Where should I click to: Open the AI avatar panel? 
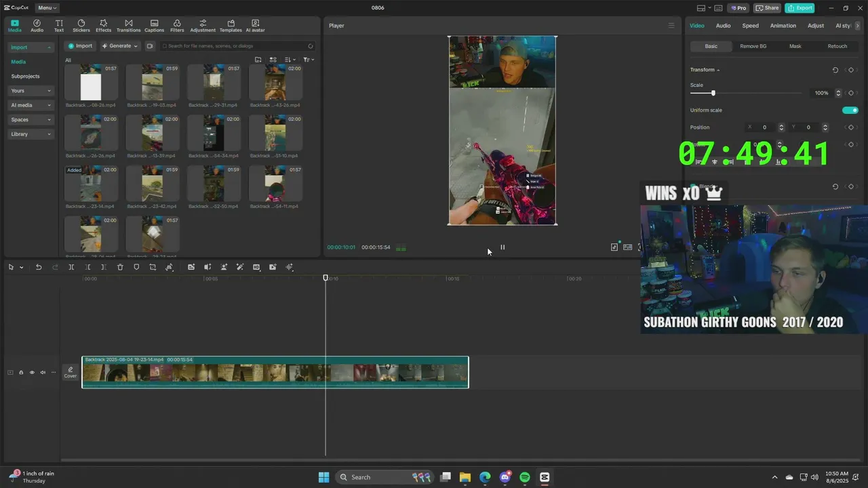255,26
